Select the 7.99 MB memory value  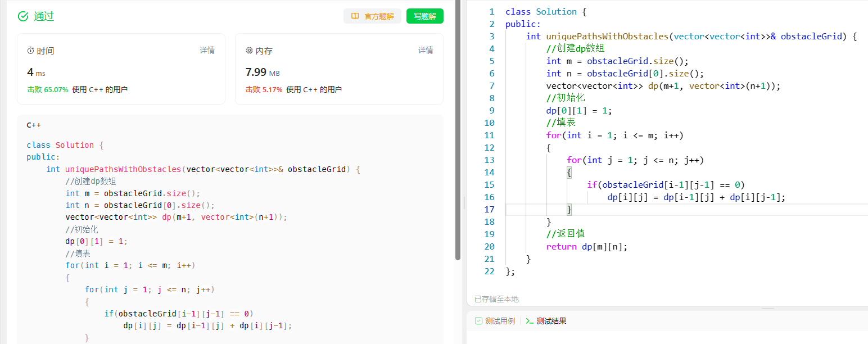click(263, 72)
